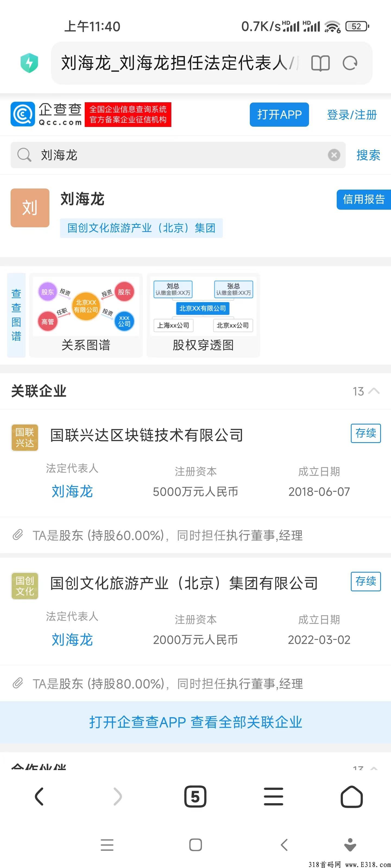The height and width of the screenshot is (868, 391).
Task: Tap the system accessibility shortcut icon
Action: tap(350, 845)
